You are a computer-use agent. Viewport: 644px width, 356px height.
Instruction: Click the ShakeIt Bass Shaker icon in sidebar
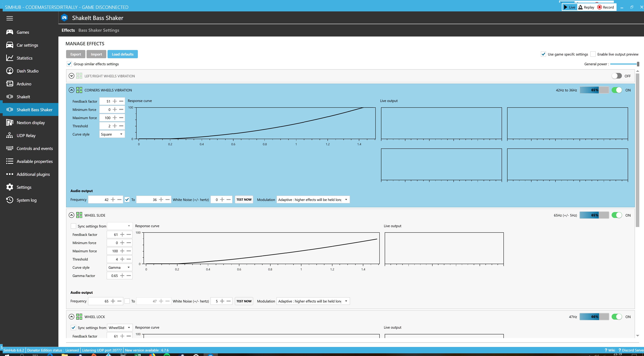10,109
